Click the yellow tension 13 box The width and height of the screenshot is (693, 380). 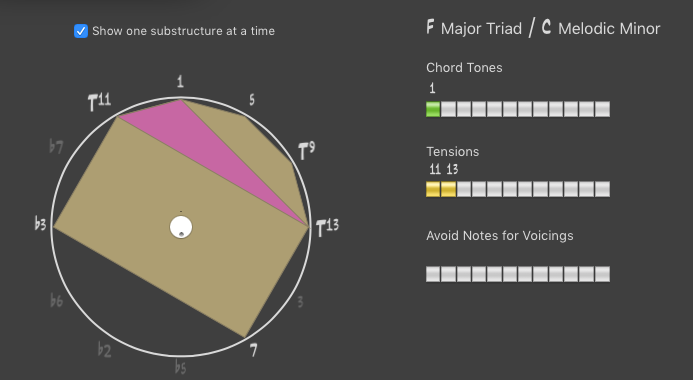448,189
